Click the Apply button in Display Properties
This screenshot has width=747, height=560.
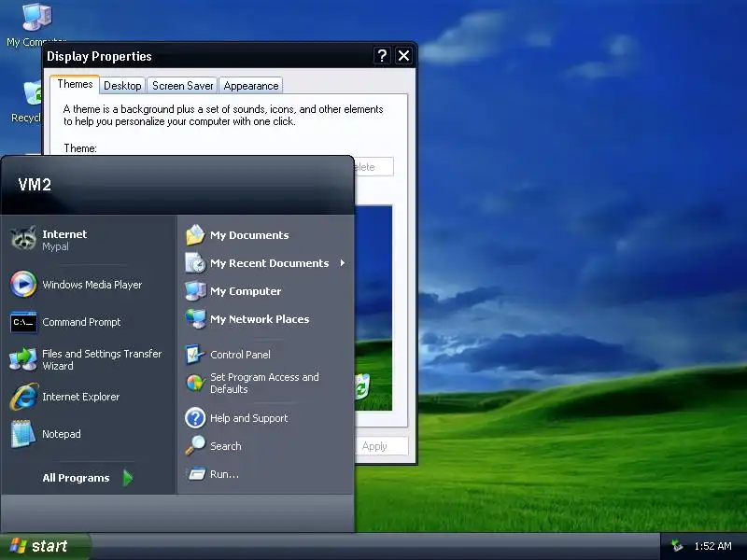tap(381, 446)
